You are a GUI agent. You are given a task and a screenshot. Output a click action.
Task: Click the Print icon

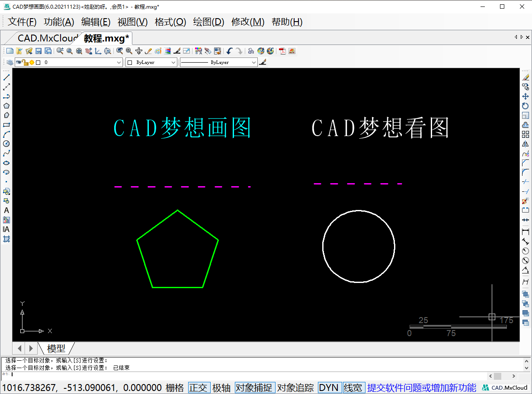(x=251, y=51)
